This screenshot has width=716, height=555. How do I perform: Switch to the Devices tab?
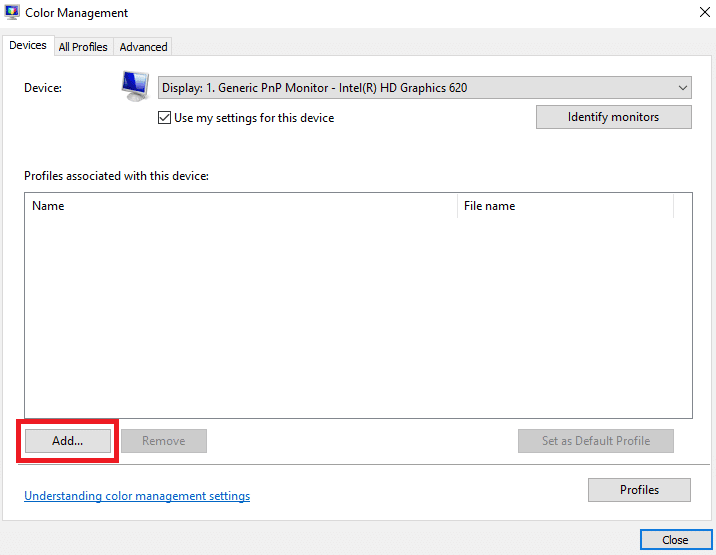tap(28, 45)
